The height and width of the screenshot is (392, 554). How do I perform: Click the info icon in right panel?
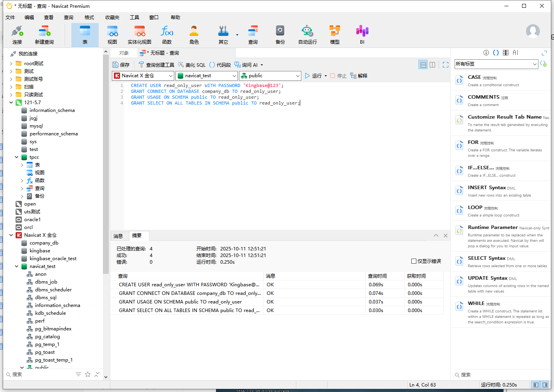click(x=486, y=53)
